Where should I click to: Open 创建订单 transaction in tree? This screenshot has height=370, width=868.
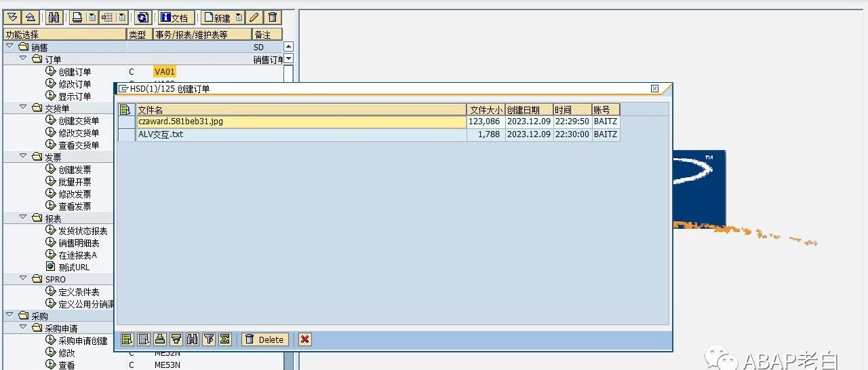[75, 71]
